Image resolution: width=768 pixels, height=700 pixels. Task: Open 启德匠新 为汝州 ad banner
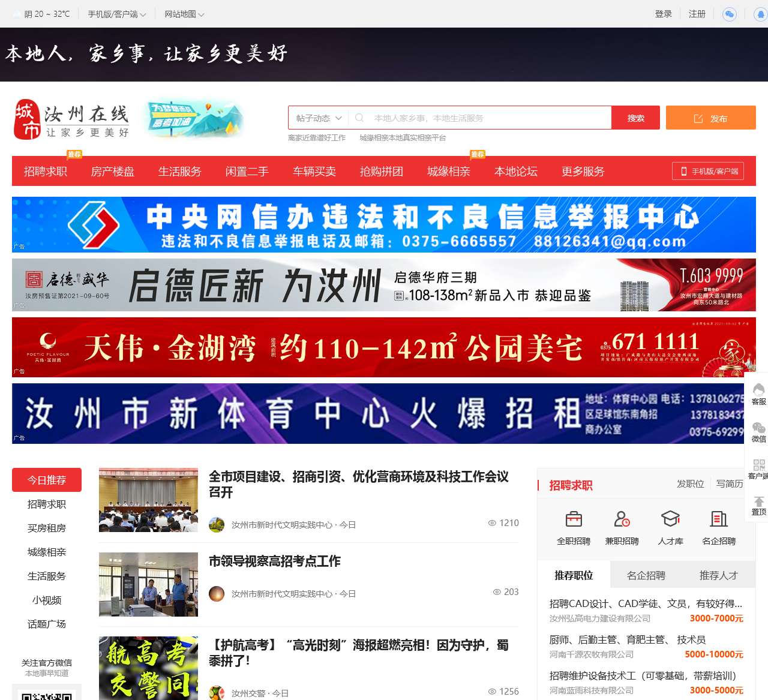[384, 285]
